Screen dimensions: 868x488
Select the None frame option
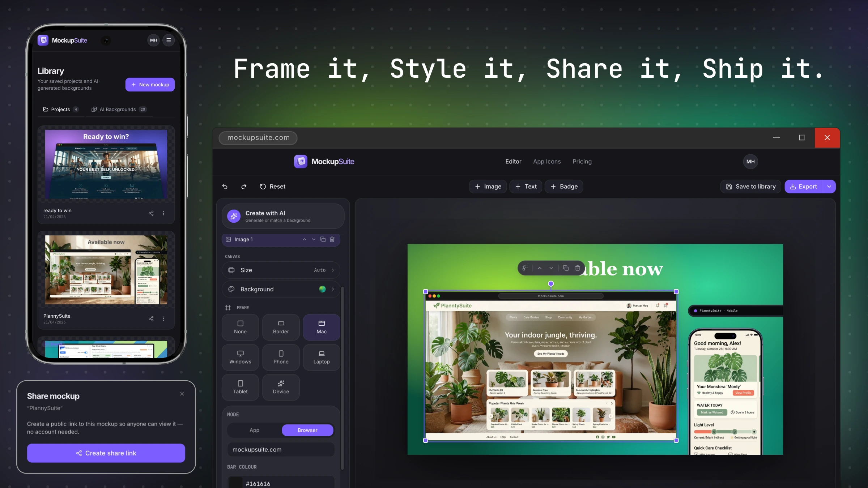pos(240,327)
